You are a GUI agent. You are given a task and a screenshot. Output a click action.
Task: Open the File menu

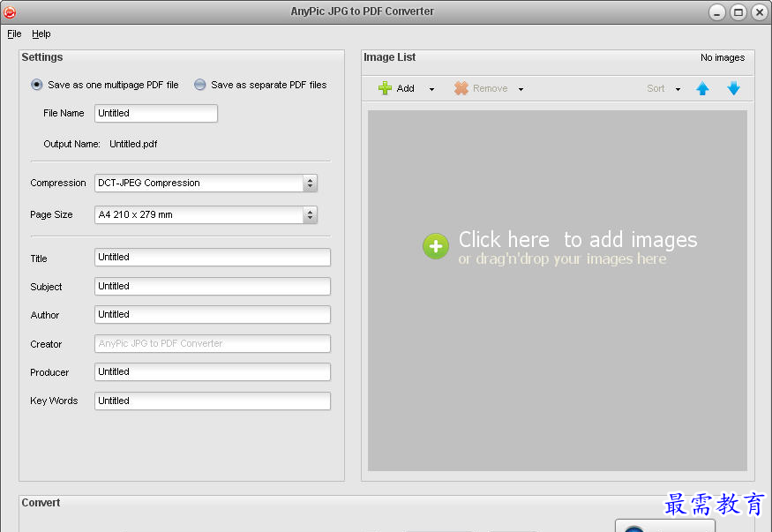(14, 34)
